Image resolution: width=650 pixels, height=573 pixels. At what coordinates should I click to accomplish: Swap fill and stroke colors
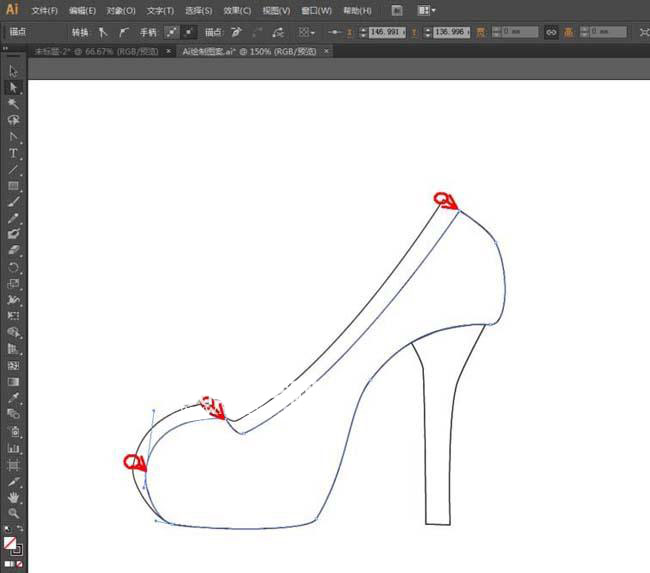(19, 530)
